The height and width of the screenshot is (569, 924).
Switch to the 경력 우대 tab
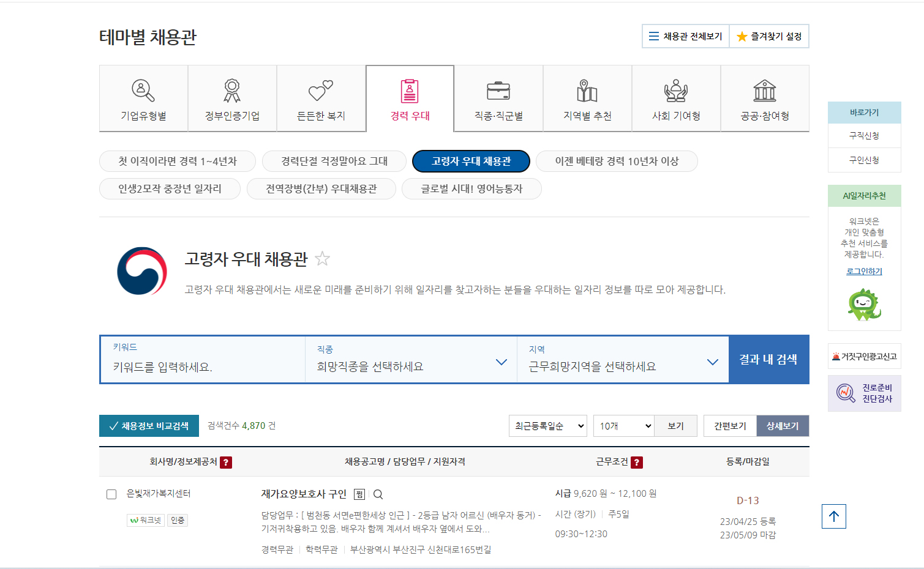[409, 98]
